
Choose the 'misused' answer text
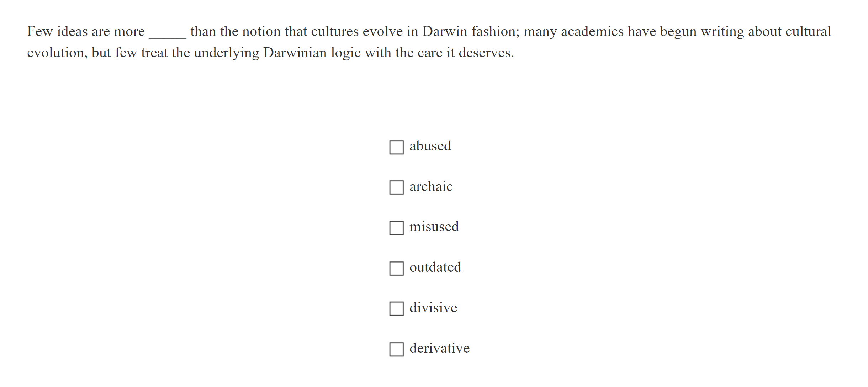pyautogui.click(x=434, y=227)
